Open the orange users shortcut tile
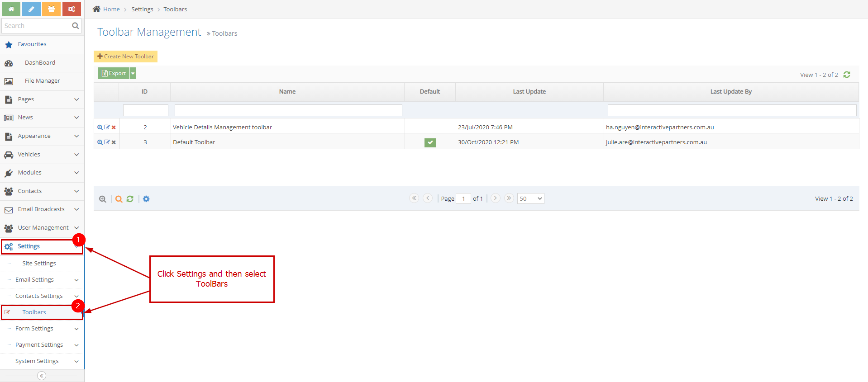Screen dimensions: 868x382 click(x=51, y=9)
